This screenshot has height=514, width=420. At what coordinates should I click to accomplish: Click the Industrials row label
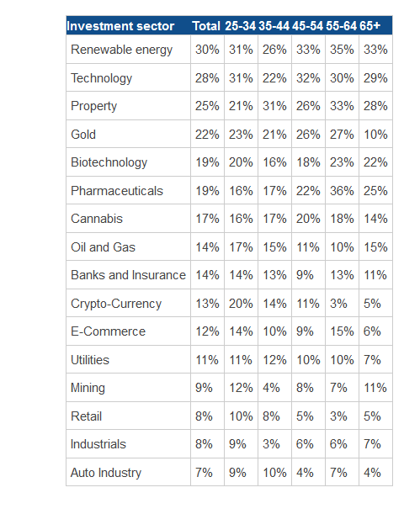(98, 444)
